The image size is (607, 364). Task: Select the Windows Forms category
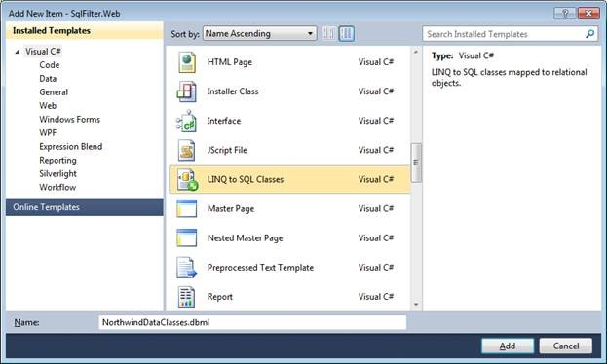coord(70,119)
